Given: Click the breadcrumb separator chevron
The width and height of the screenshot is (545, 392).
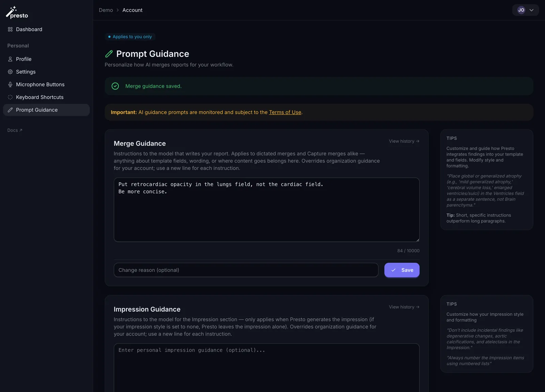Looking at the screenshot, I should point(118,10).
